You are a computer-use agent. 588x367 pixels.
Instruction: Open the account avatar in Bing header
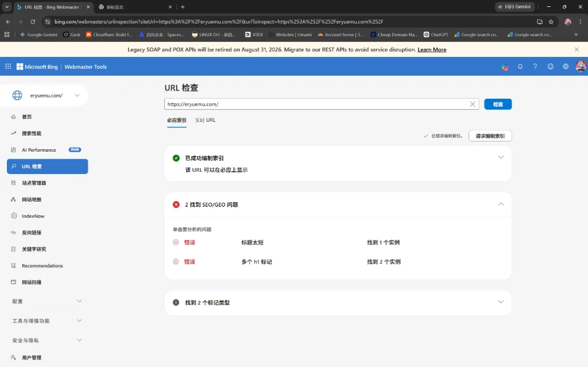(x=581, y=67)
